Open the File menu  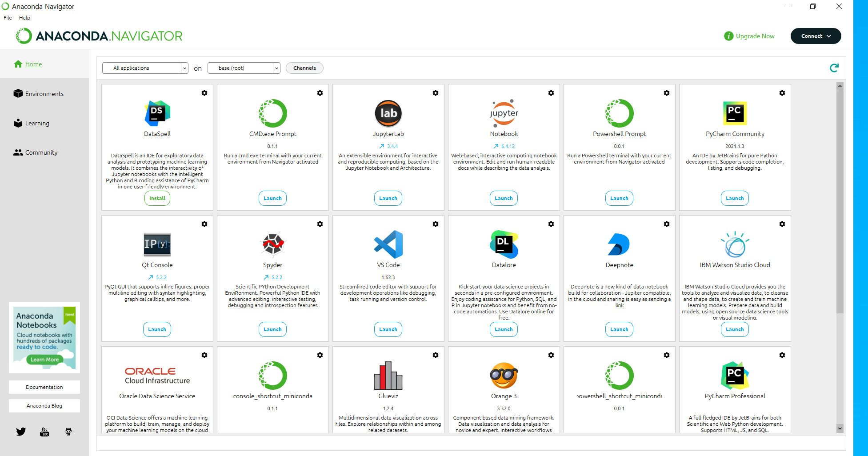point(8,18)
